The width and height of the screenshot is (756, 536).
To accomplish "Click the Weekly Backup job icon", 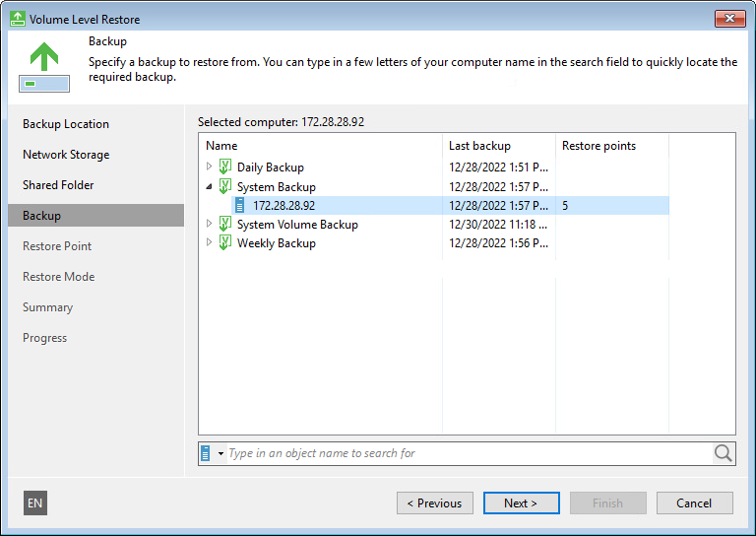I will click(x=224, y=242).
